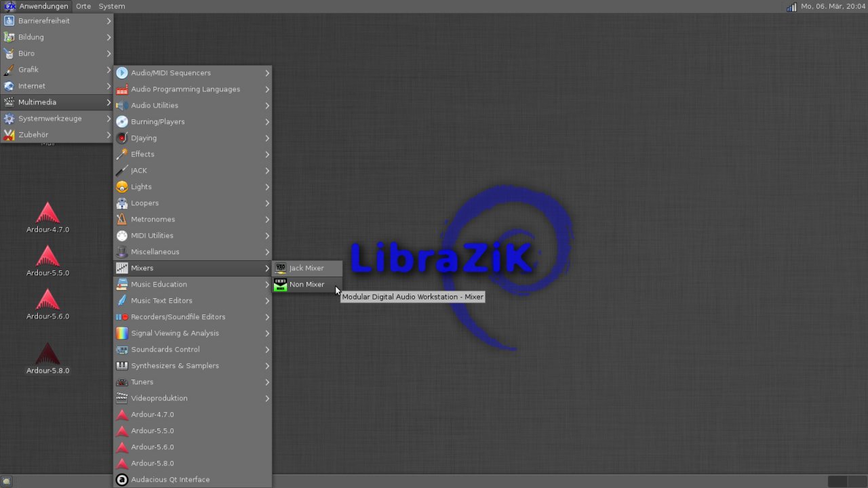Choose the Effects magic wand icon
This screenshot has height=488, width=868.
pos(122,155)
